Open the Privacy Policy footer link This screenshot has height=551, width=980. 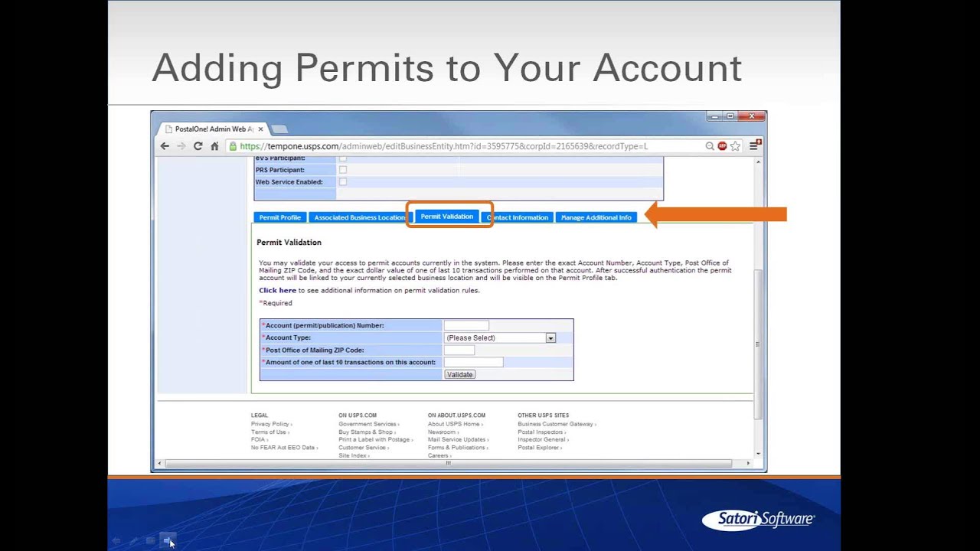click(271, 424)
